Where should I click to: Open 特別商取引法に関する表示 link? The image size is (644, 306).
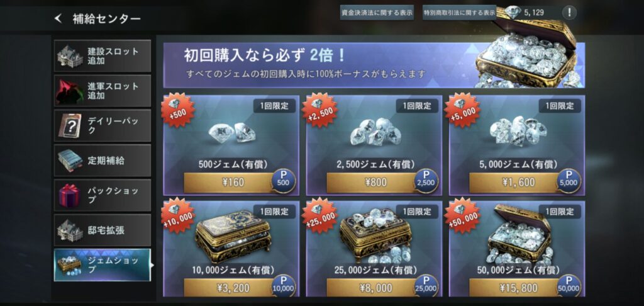coord(459,13)
